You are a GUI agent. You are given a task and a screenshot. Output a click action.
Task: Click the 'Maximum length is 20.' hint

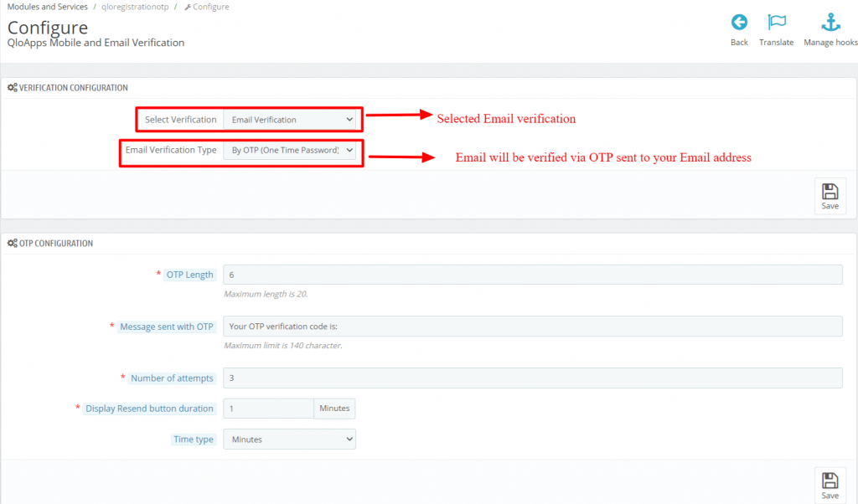tap(266, 294)
